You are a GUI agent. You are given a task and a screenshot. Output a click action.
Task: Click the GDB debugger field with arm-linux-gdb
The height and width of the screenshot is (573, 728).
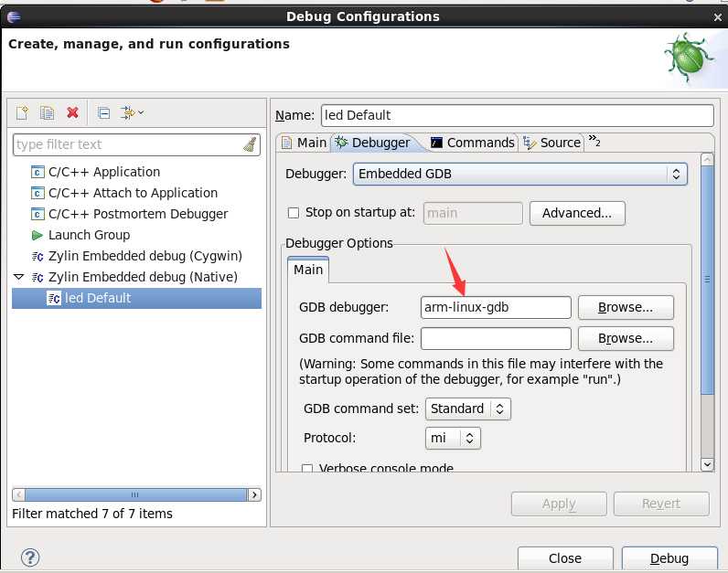[x=496, y=307]
